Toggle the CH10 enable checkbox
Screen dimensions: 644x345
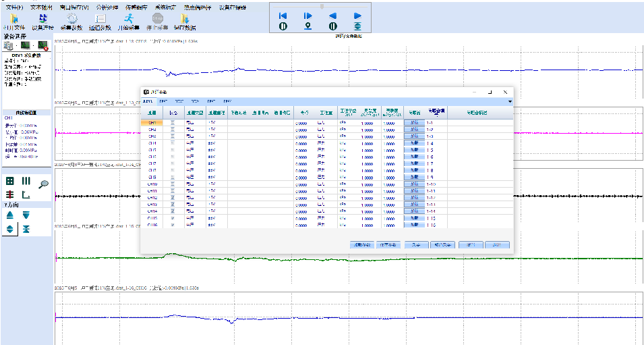click(x=173, y=184)
